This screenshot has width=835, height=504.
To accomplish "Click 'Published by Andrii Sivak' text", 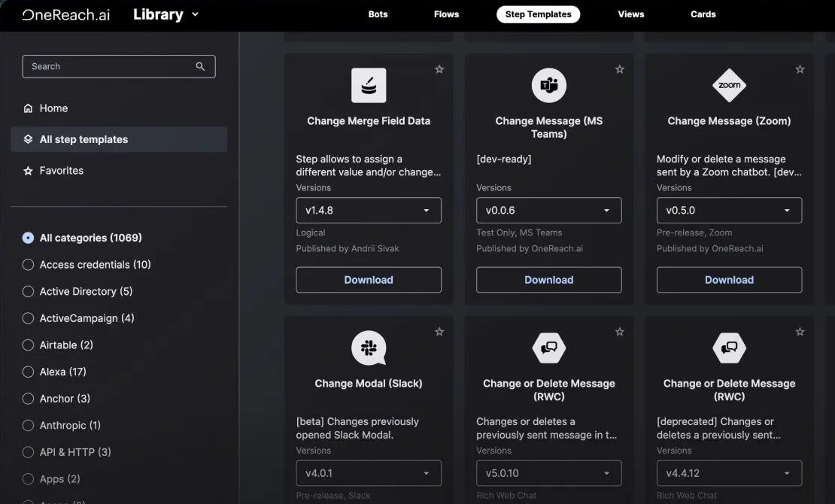I will (348, 249).
